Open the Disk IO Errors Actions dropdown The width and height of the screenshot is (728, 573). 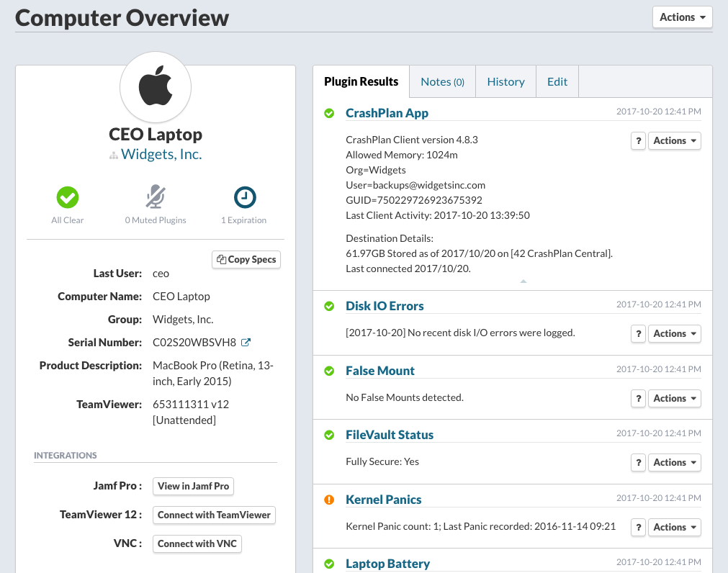[674, 333]
